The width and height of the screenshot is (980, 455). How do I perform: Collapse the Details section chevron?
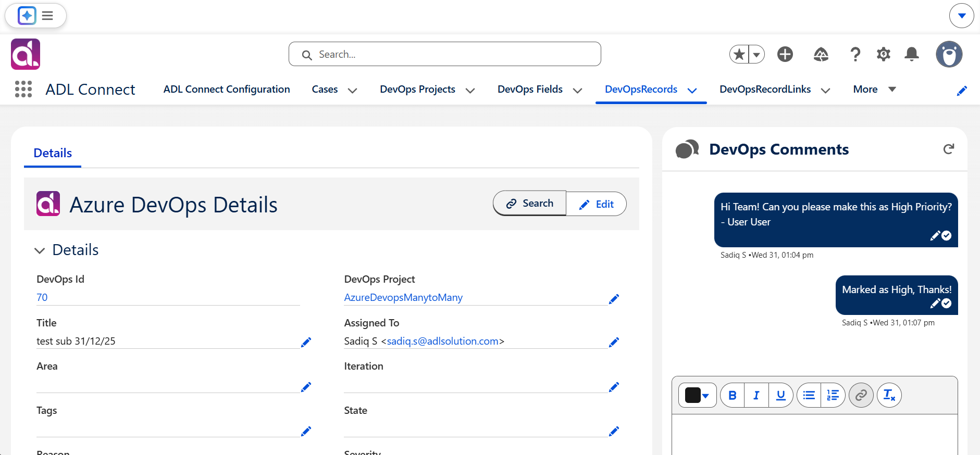(40, 250)
